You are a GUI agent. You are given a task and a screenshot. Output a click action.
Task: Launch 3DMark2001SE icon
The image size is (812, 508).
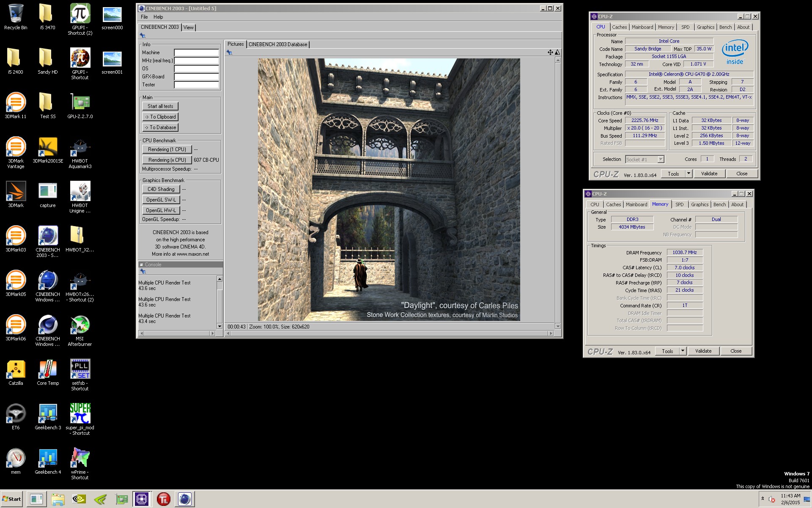click(48, 150)
